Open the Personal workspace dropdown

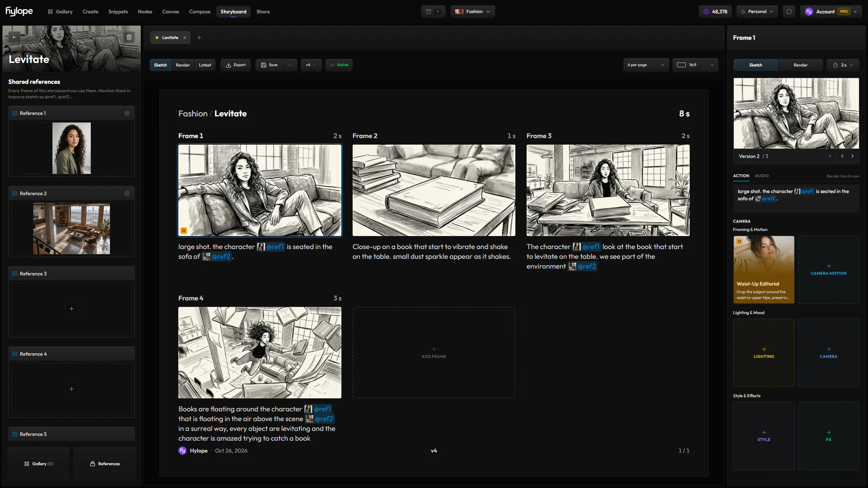(x=757, y=12)
